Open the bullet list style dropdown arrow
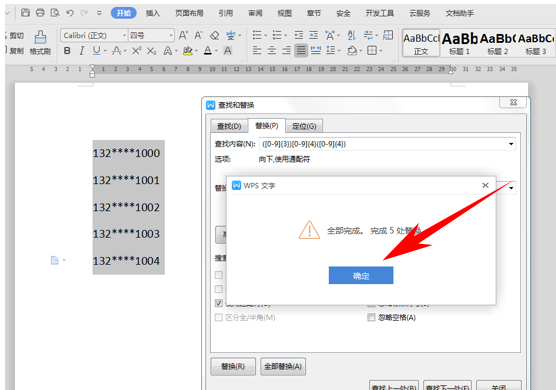This screenshot has height=390, width=556. 266,35
